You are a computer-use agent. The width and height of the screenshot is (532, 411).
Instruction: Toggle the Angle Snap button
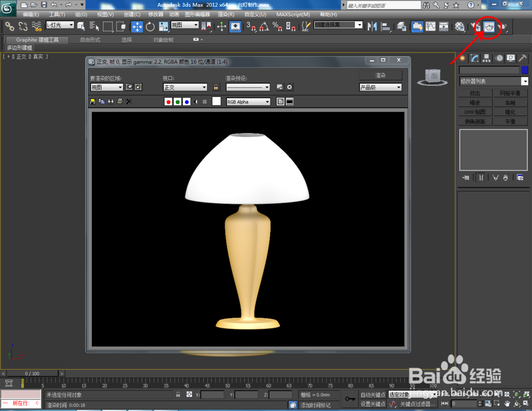[x=264, y=26]
